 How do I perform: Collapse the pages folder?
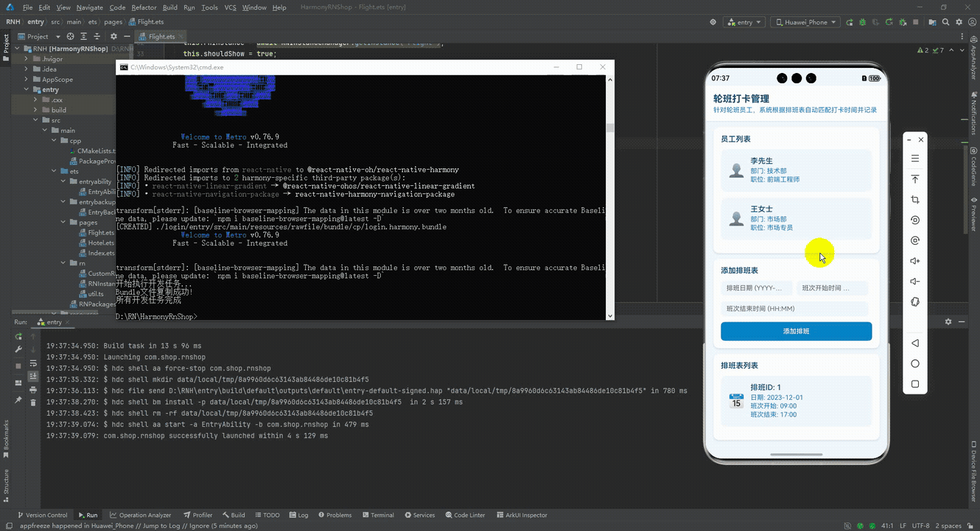[x=63, y=222]
